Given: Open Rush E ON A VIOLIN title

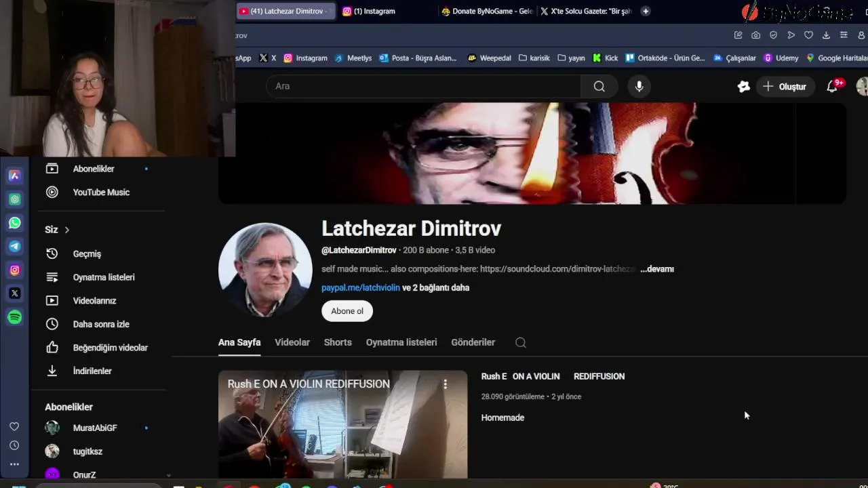Looking at the screenshot, I should click(x=553, y=376).
